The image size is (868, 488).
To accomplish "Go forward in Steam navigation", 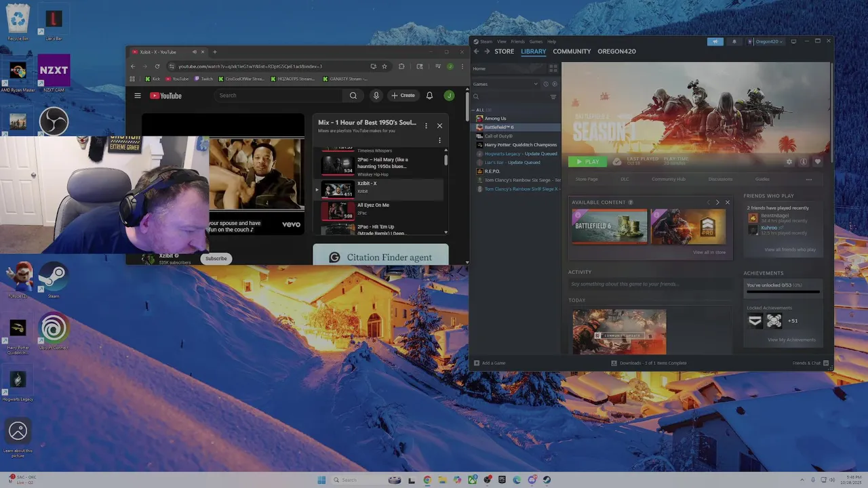I will point(486,52).
